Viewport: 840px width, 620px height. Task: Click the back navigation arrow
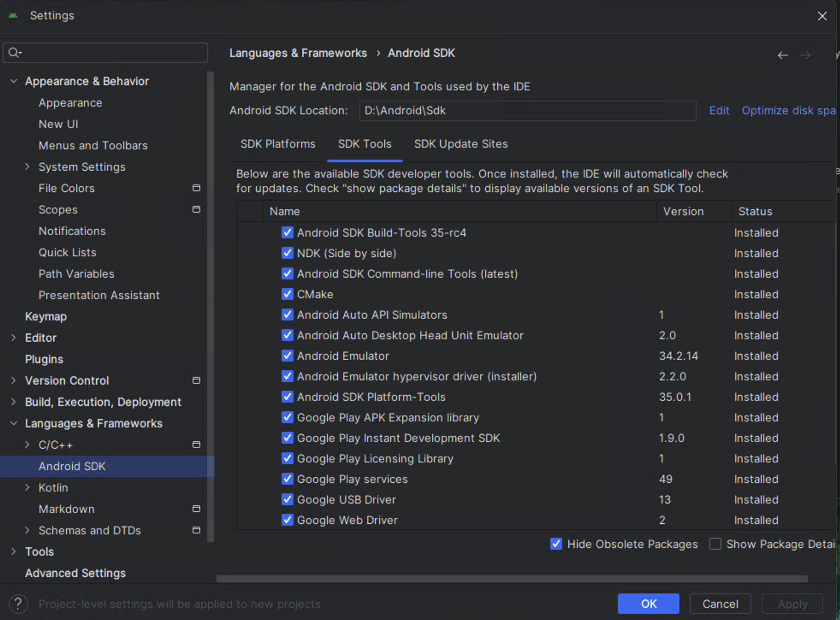coord(783,55)
